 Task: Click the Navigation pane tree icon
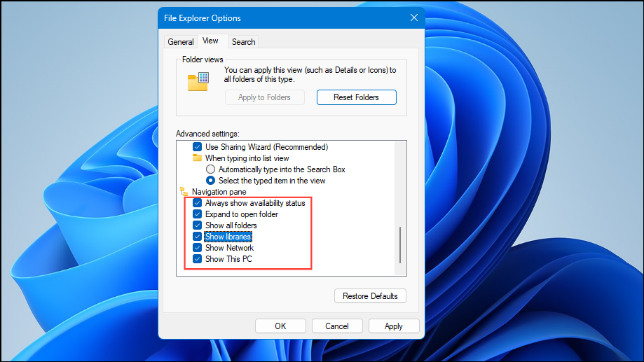coord(184,192)
